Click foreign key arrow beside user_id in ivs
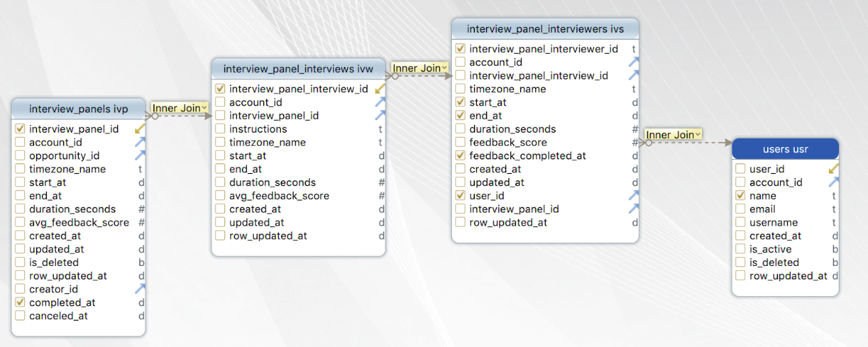This screenshot has height=347, width=868. point(634,195)
